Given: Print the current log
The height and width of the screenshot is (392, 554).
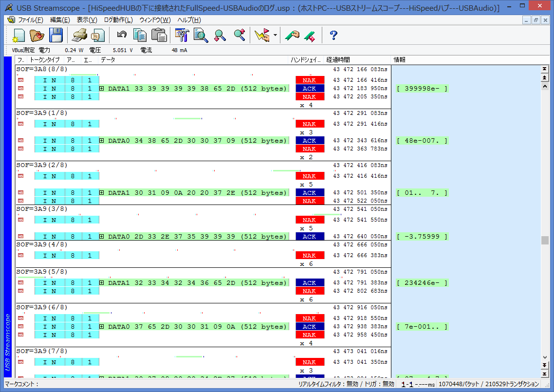Looking at the screenshot, I should pyautogui.click(x=79, y=36).
